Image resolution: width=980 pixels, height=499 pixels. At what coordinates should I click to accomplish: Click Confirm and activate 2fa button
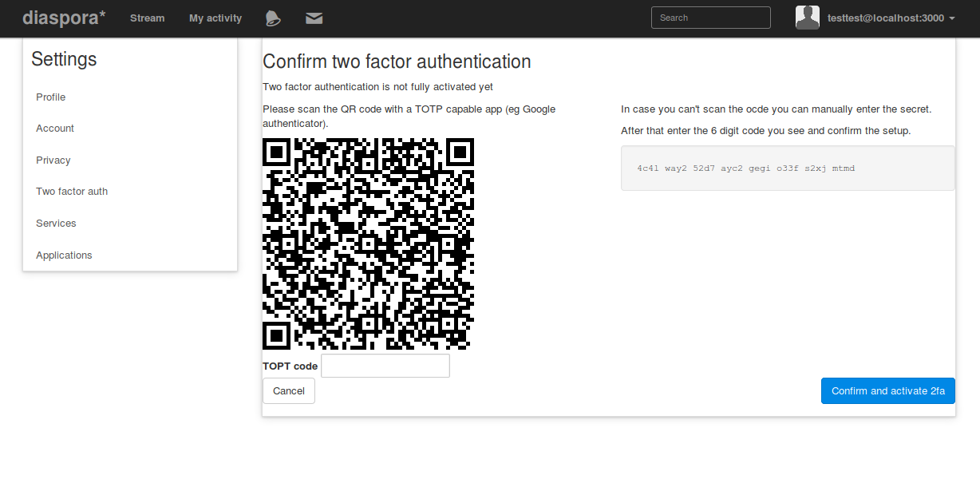click(x=888, y=391)
